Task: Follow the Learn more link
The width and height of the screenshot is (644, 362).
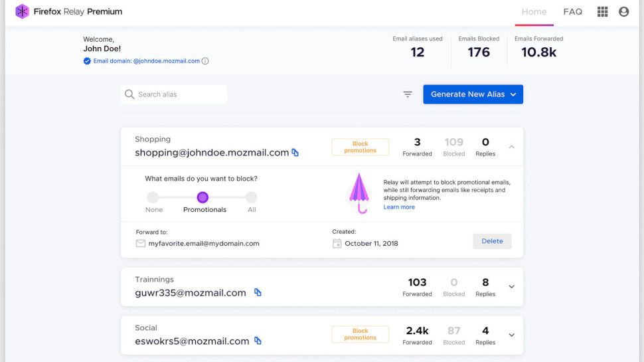Action: coord(399,207)
